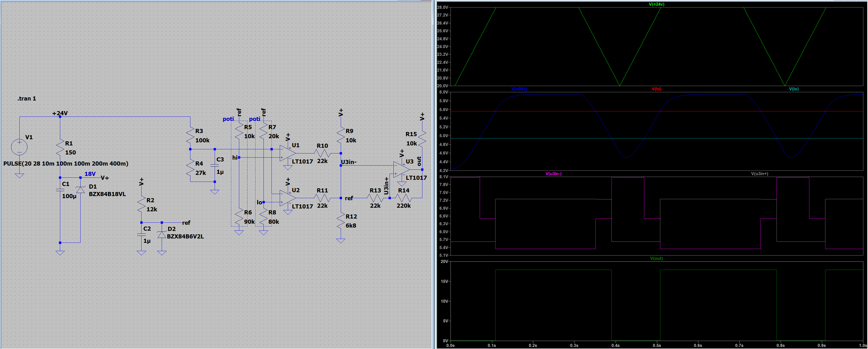
Task: Click the PULSE source value text
Action: pos(66,164)
